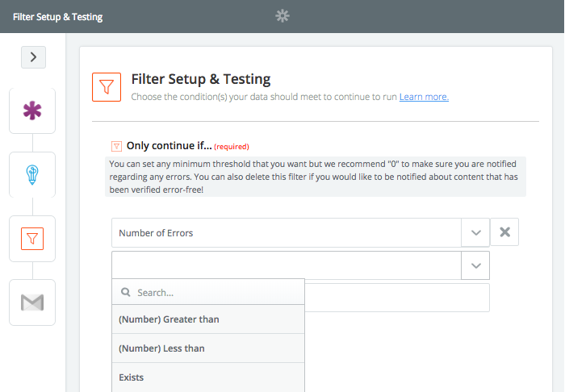Screen dimensions: 565x392
Task: Toggle the condition operator dropdown arrow
Action: pyautogui.click(x=475, y=265)
